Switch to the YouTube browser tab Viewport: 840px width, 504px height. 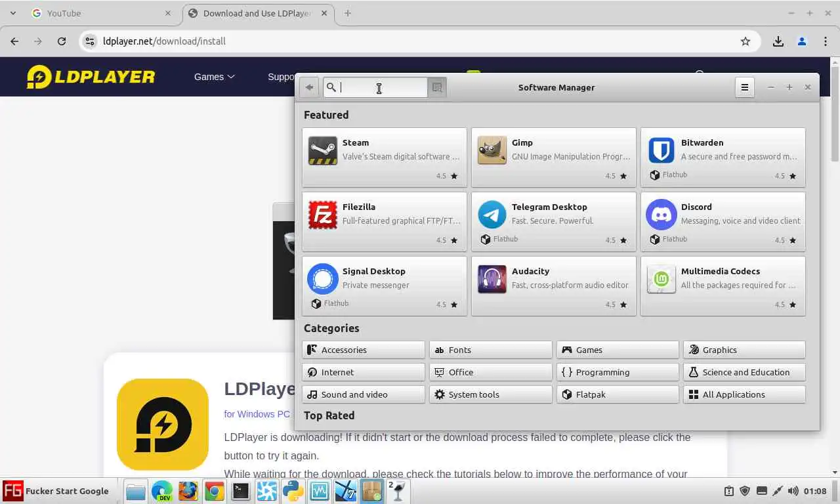(102, 13)
